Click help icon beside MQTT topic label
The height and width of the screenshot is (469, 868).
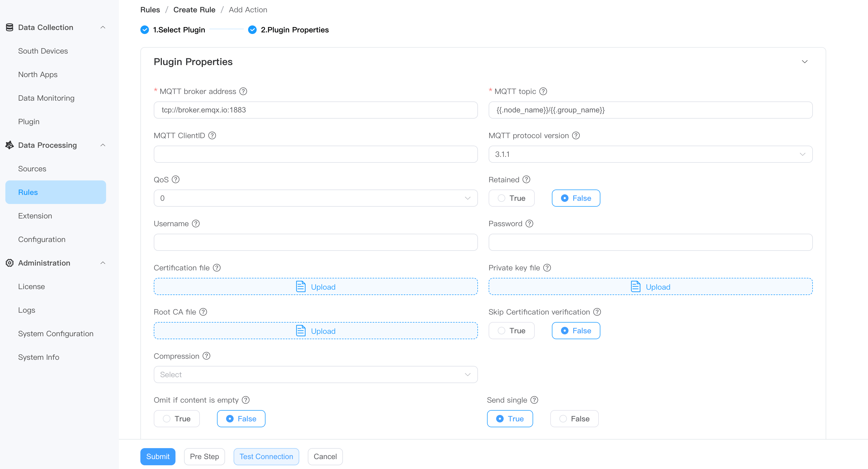point(543,91)
